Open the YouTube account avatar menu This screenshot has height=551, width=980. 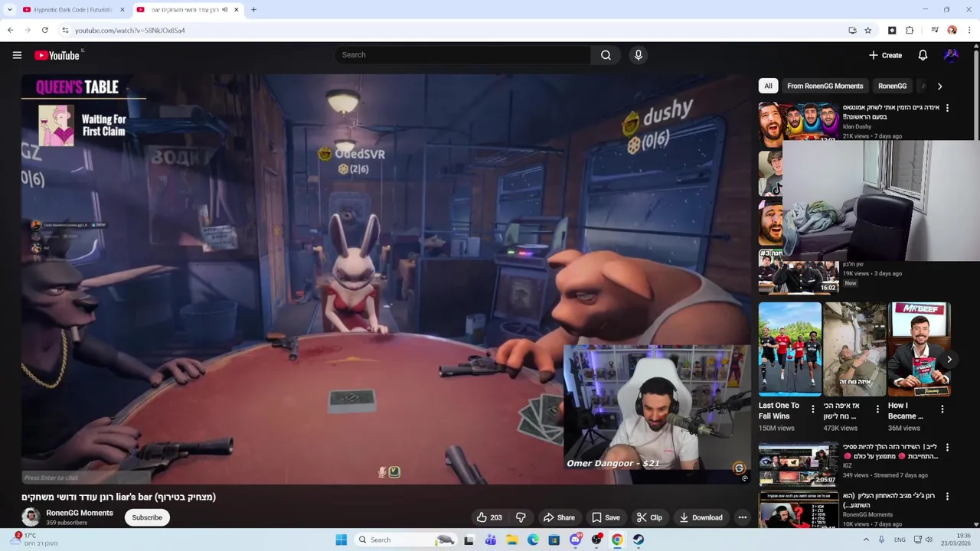(x=951, y=55)
